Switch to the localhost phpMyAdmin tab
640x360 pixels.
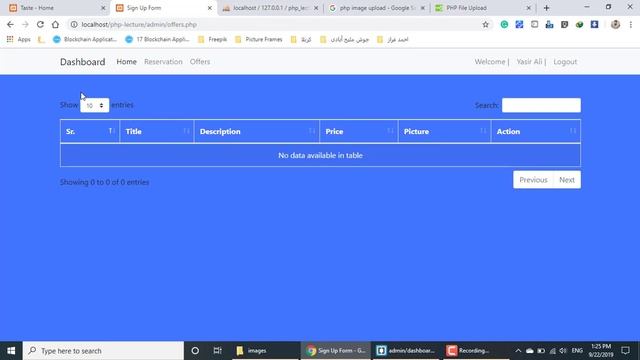coord(269,8)
